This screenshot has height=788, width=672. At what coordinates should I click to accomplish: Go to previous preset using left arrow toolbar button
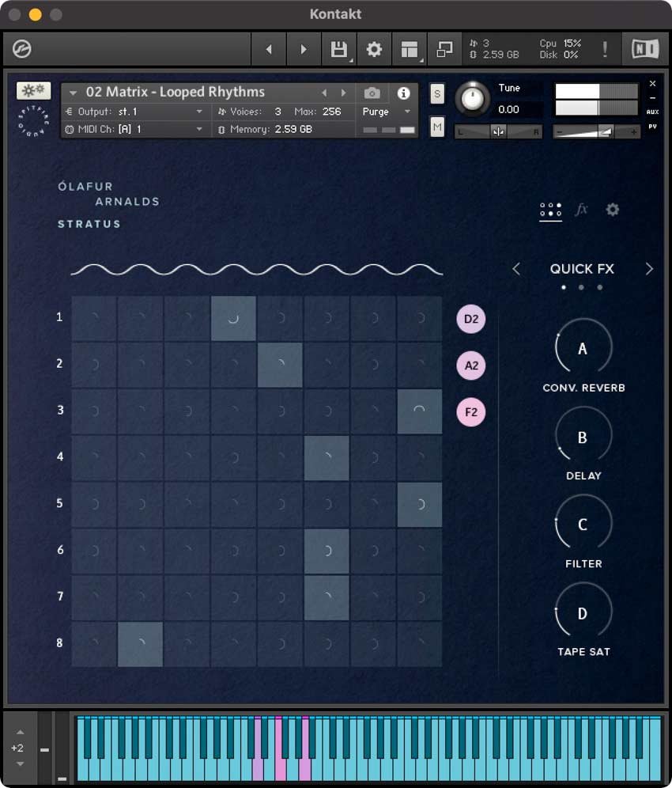point(269,49)
